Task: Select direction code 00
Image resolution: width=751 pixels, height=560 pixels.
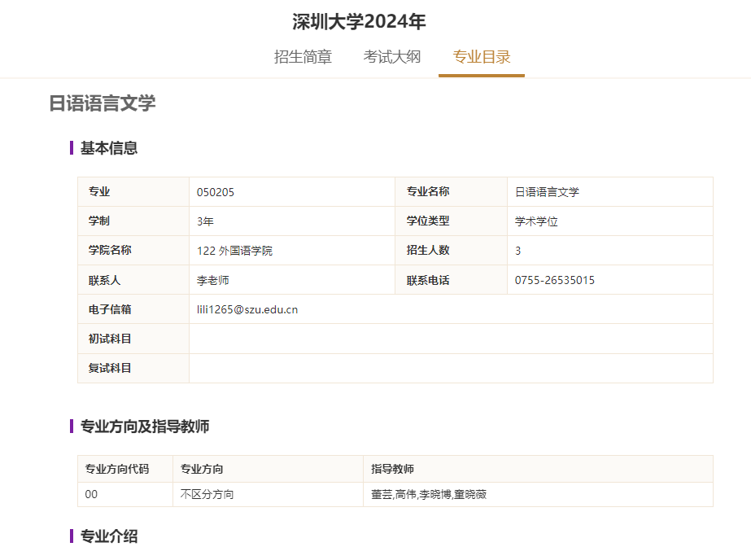Action: [91, 494]
